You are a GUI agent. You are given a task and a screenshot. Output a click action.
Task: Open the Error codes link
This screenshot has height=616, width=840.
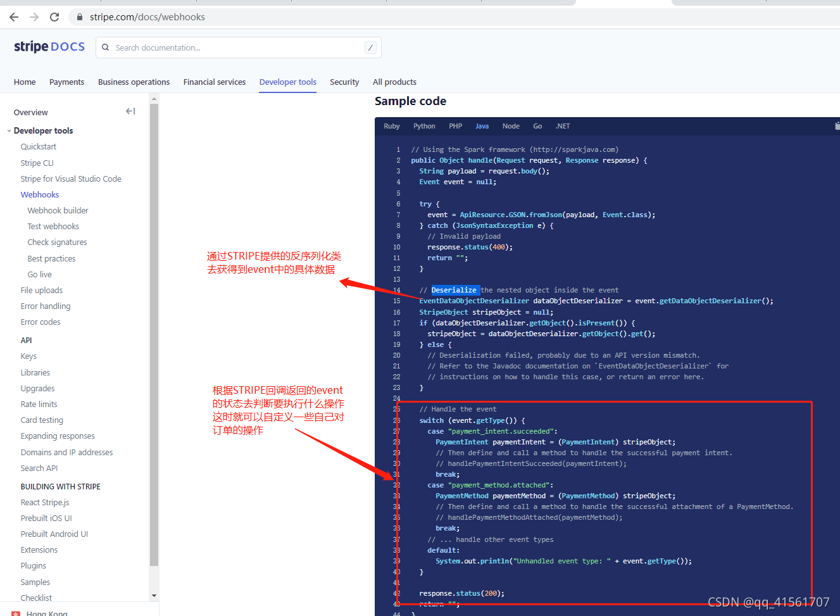tap(41, 322)
